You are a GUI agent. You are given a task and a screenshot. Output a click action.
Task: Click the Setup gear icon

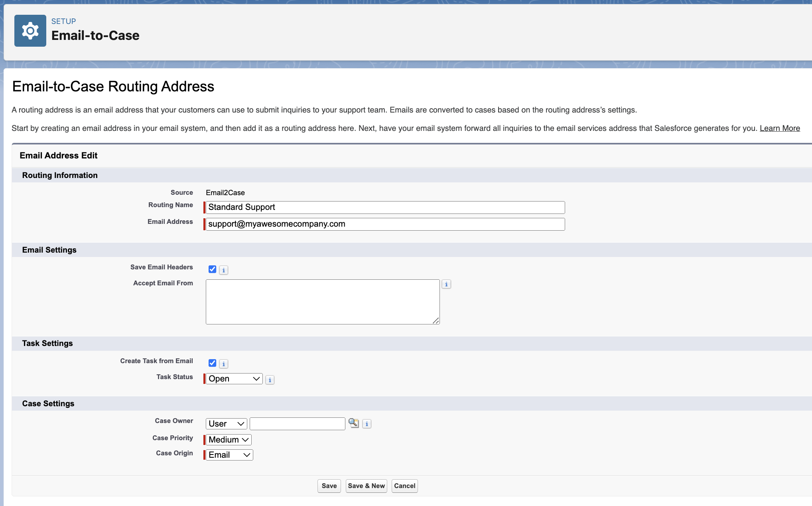point(30,31)
